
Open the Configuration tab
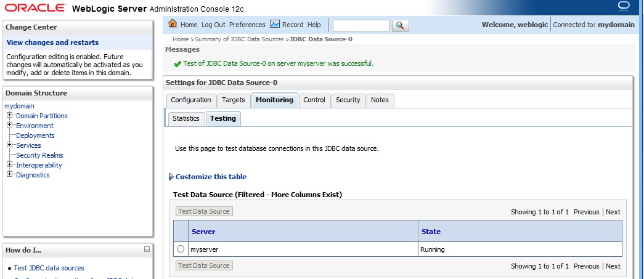coord(191,100)
